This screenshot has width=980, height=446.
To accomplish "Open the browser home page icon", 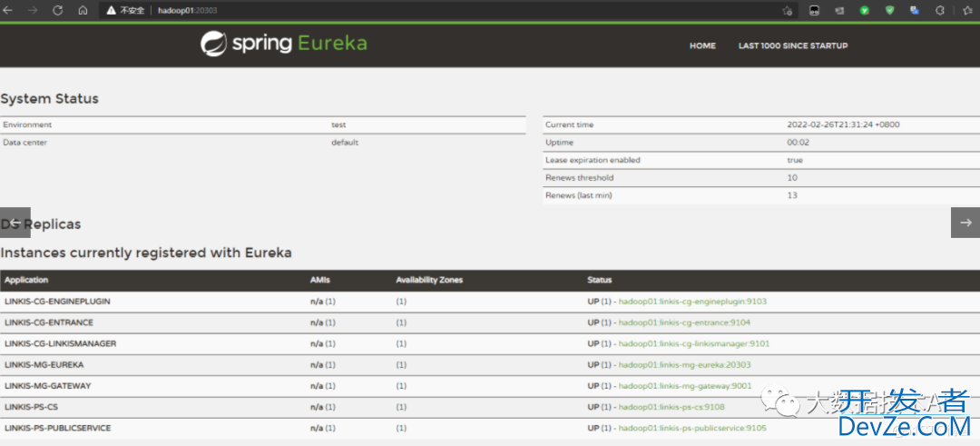I will tap(83, 11).
